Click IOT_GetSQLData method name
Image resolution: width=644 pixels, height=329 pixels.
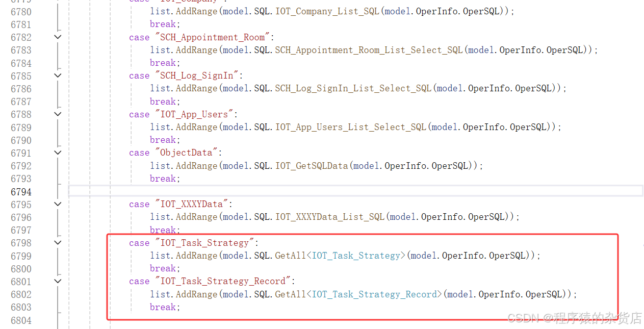[312, 166]
